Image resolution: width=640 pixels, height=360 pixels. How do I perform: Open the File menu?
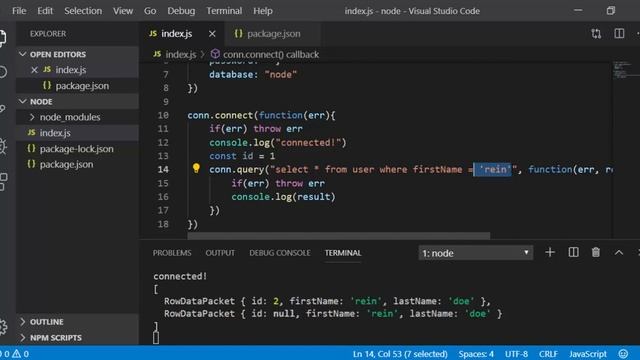19,11
